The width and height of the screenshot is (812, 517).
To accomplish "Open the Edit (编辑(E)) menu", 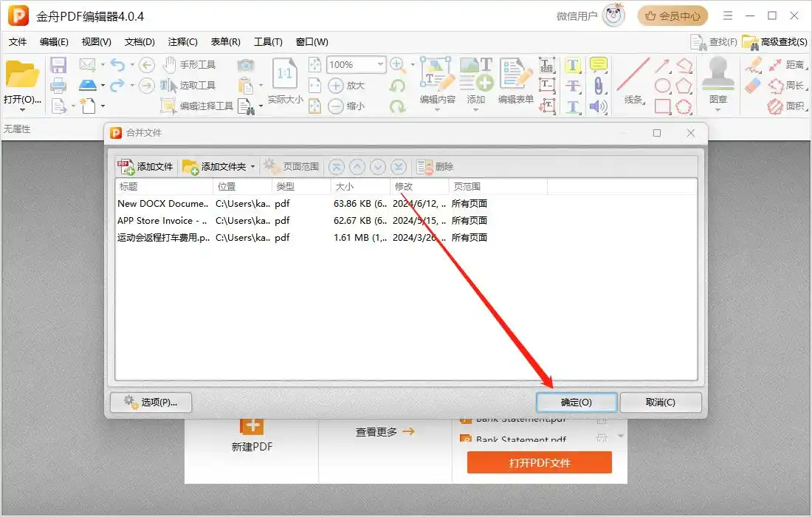I will 54,42.
